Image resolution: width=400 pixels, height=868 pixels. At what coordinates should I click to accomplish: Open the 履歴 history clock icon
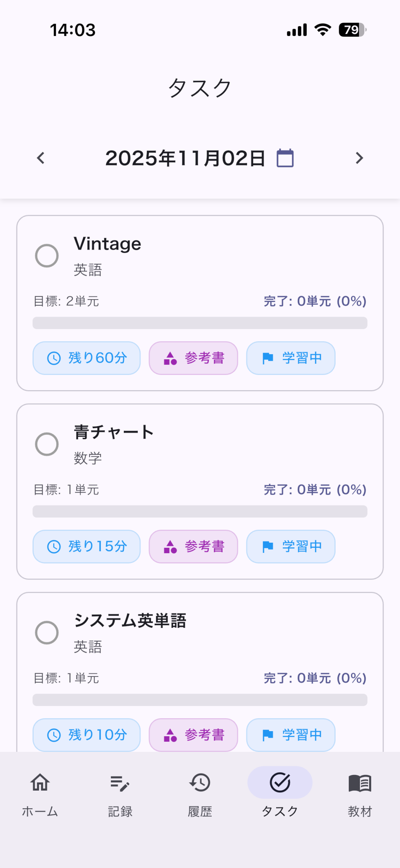tap(200, 783)
